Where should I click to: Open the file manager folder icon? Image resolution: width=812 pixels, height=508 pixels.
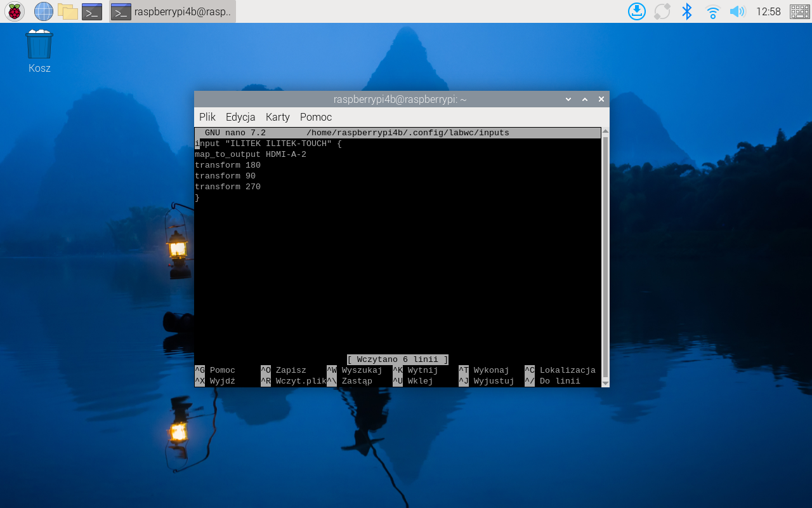point(67,11)
